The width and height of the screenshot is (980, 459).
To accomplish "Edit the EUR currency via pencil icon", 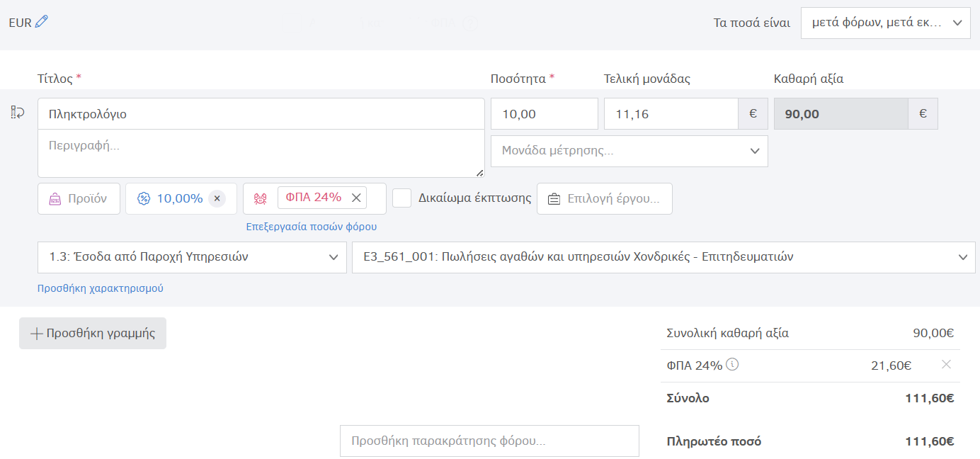I will coord(40,22).
